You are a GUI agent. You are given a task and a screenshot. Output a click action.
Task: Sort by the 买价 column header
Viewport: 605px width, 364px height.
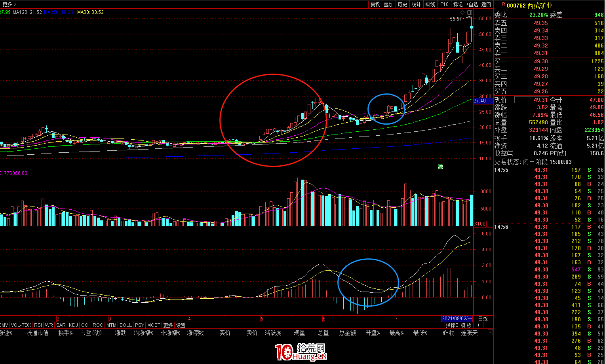(225, 333)
